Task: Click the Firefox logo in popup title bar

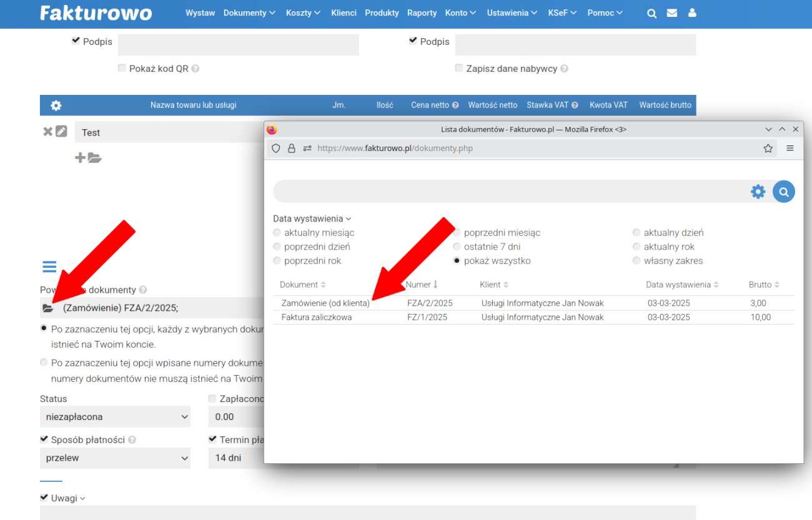Action: coord(272,129)
